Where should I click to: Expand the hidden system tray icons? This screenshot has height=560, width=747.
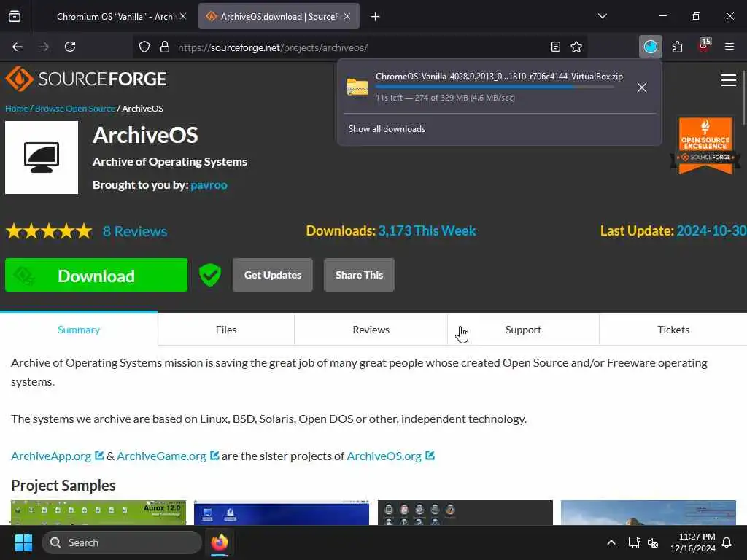(x=611, y=542)
